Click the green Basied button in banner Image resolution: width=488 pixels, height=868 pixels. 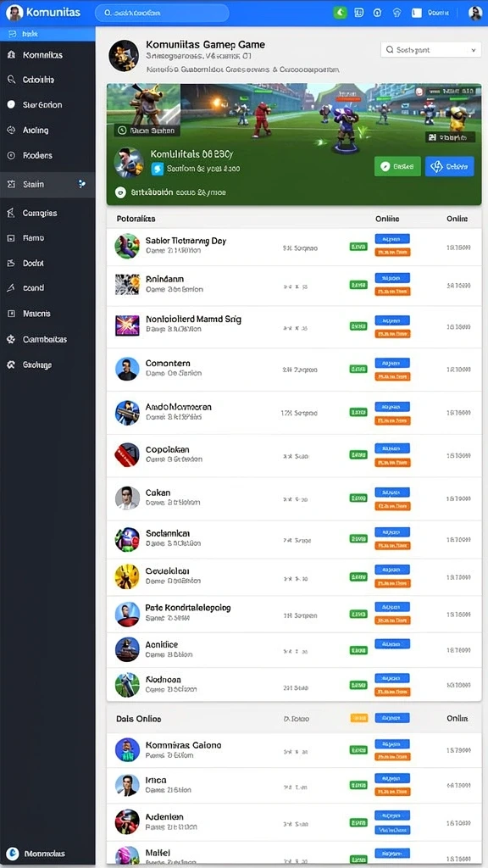pos(397,166)
